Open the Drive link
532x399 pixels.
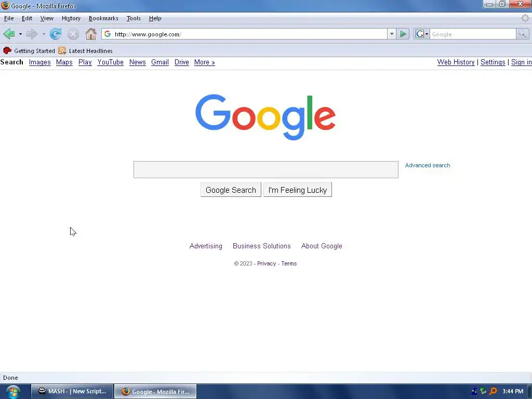(181, 62)
